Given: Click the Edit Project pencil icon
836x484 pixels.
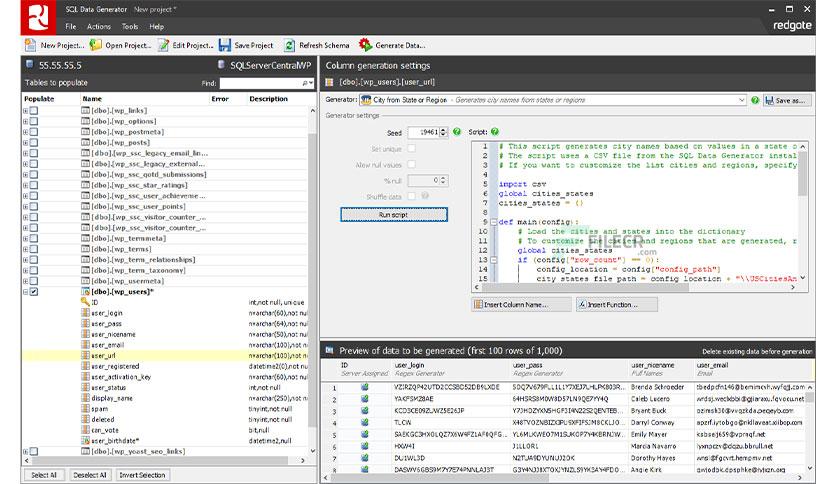Looking at the screenshot, I should pyautogui.click(x=163, y=45).
